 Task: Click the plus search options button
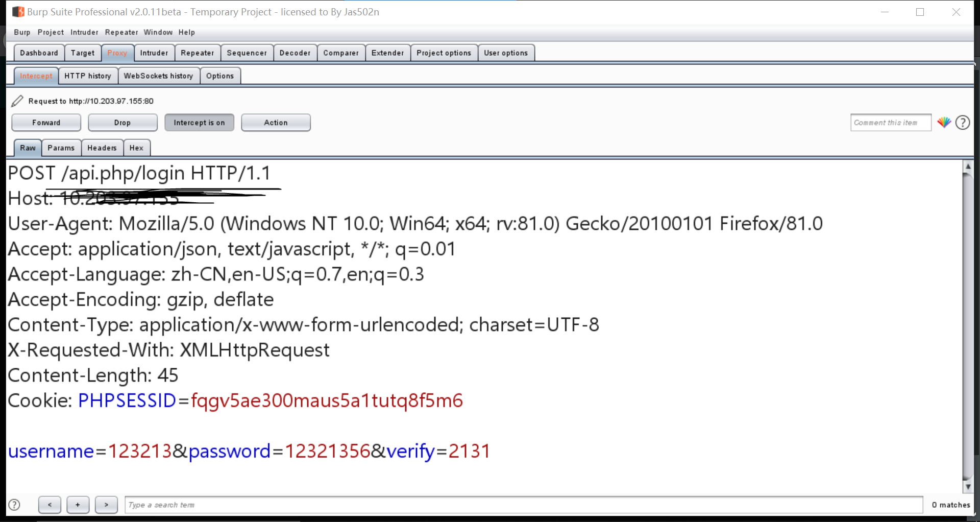(x=78, y=505)
